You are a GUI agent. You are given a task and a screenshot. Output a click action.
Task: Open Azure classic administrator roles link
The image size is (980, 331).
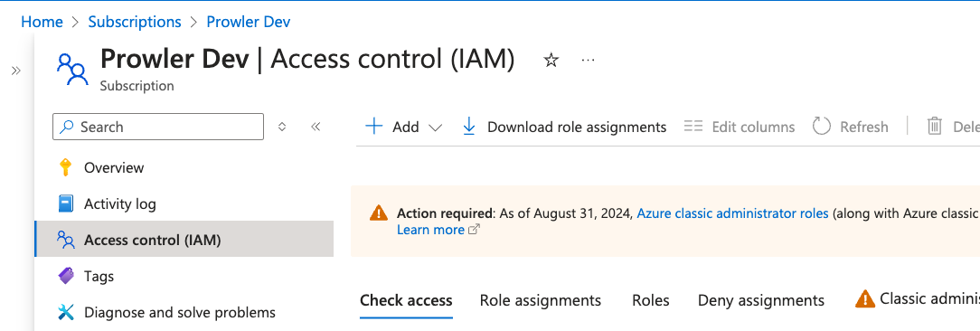pos(732,213)
